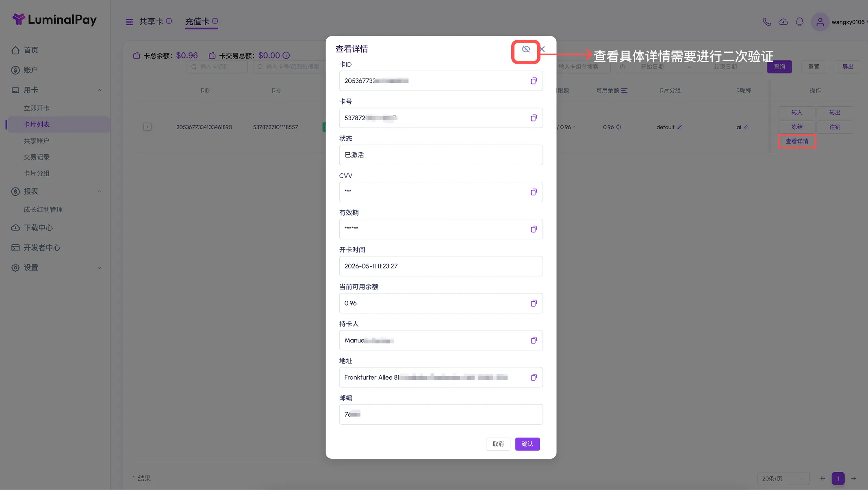Click the 导出 export button
The width and height of the screenshot is (868, 490).
[848, 67]
